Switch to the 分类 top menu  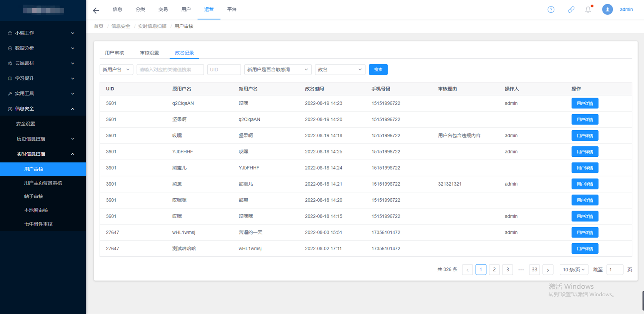point(140,10)
